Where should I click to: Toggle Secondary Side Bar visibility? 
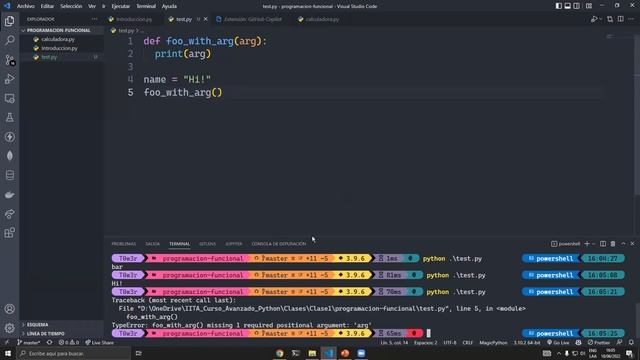(576, 6)
